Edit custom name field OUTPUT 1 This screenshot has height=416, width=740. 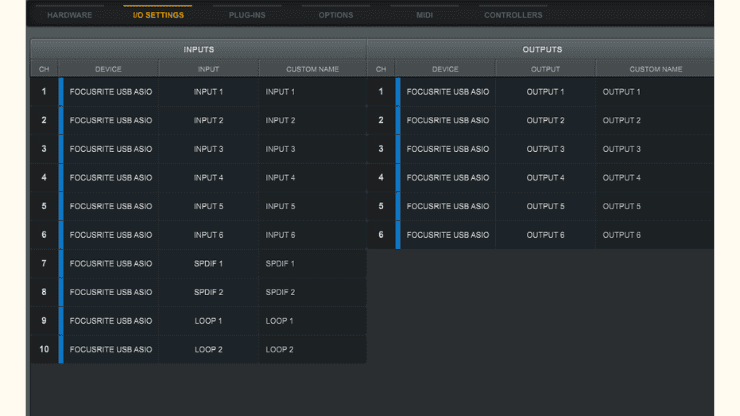(x=655, y=92)
